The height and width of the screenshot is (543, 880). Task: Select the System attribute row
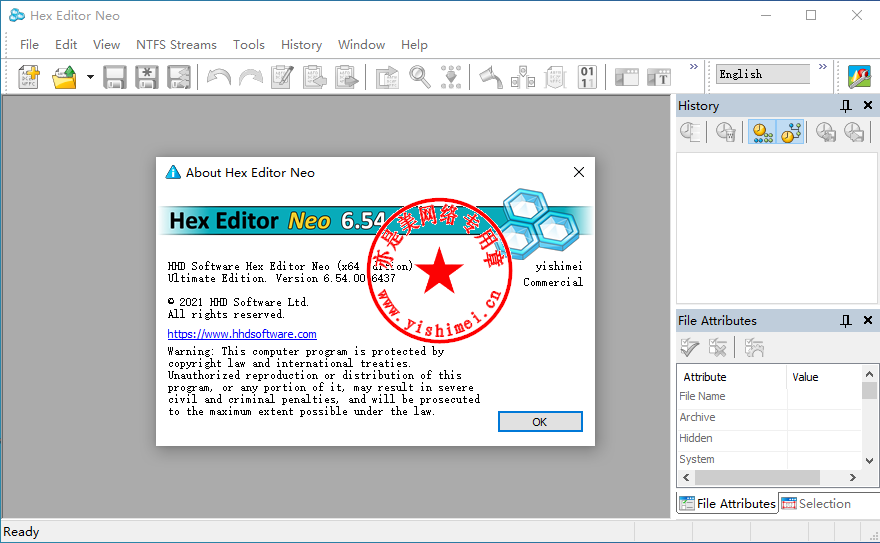(769, 459)
